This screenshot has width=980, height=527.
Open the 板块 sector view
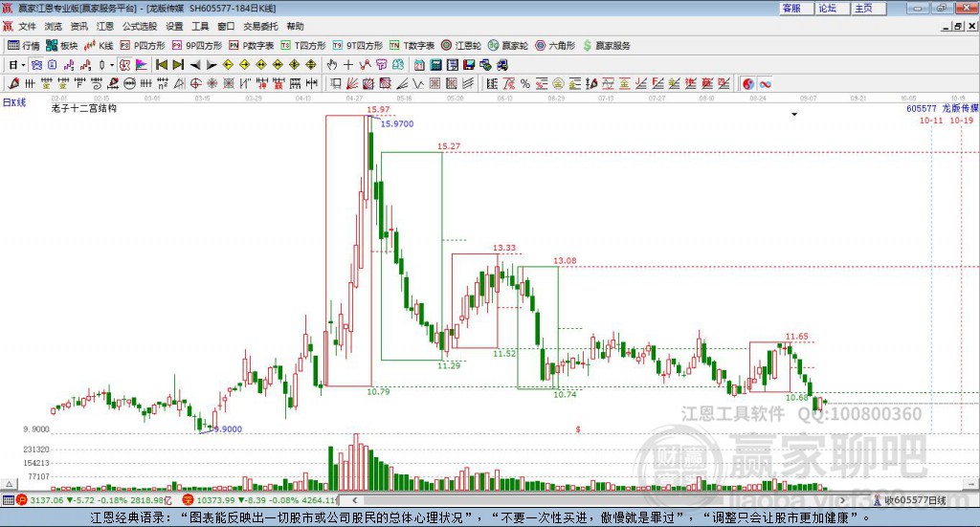coord(61,46)
